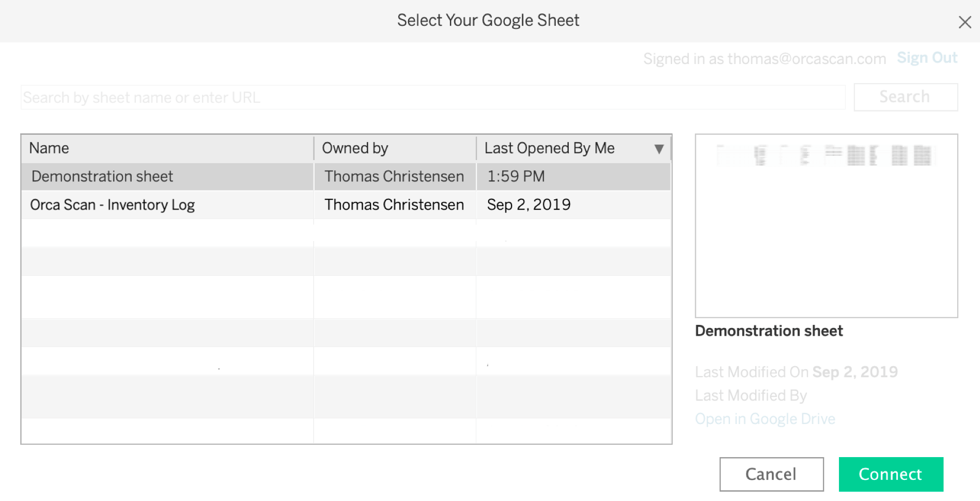The height and width of the screenshot is (501, 980).
Task: Select Orca Scan - Inventory Log row
Action: tap(112, 205)
